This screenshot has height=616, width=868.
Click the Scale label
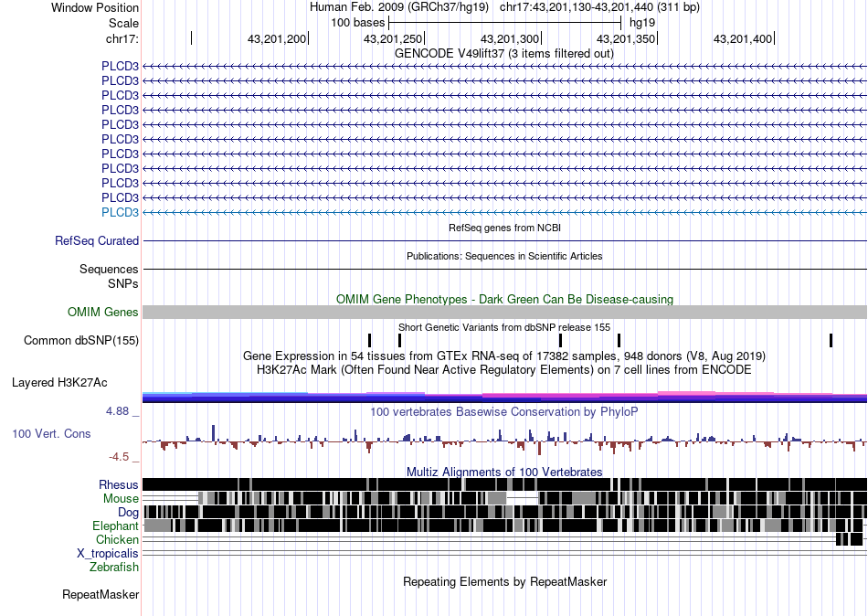click(123, 23)
